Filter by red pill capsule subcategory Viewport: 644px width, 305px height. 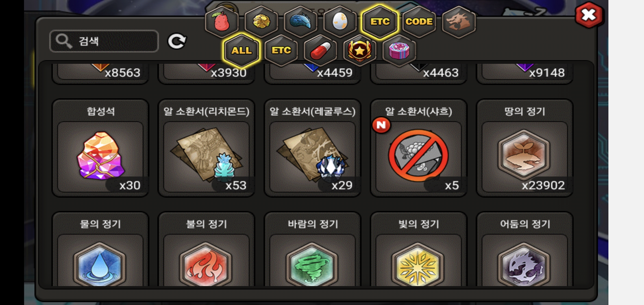coord(321,51)
